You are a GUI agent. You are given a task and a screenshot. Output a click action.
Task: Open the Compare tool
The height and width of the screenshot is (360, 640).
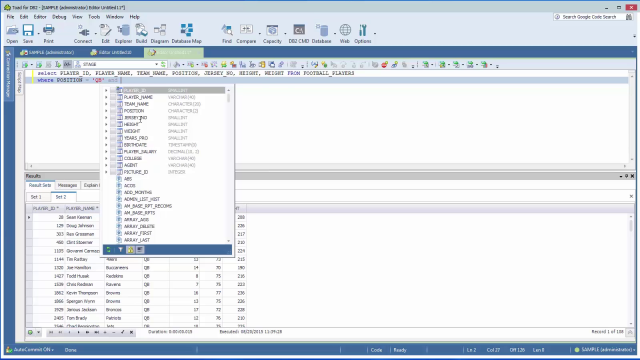tap(246, 33)
